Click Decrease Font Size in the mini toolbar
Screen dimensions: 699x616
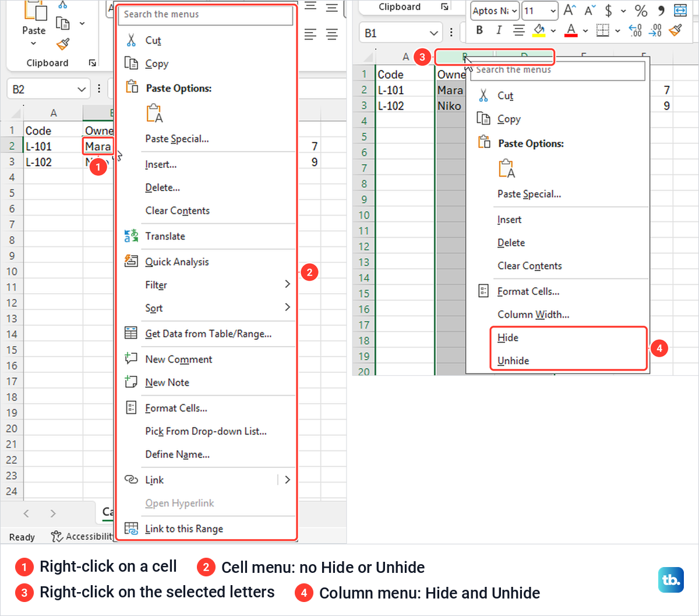tap(589, 10)
